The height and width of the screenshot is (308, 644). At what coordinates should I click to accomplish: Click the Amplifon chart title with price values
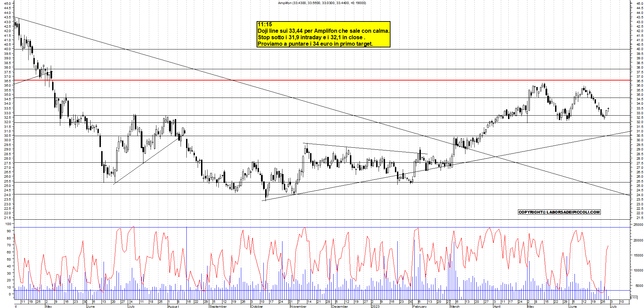(322, 3)
